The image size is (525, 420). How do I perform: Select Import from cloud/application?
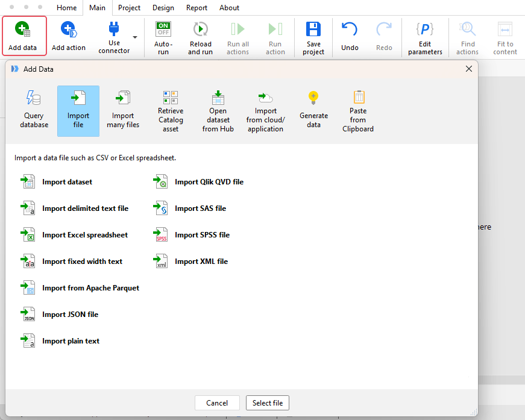[x=265, y=111]
